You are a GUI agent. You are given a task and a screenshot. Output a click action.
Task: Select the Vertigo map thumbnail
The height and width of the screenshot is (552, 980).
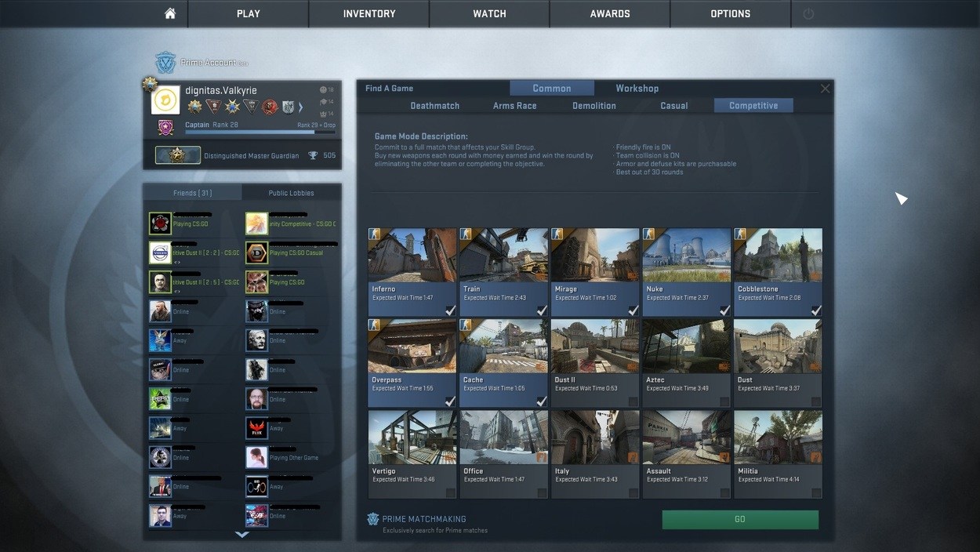[x=412, y=438]
